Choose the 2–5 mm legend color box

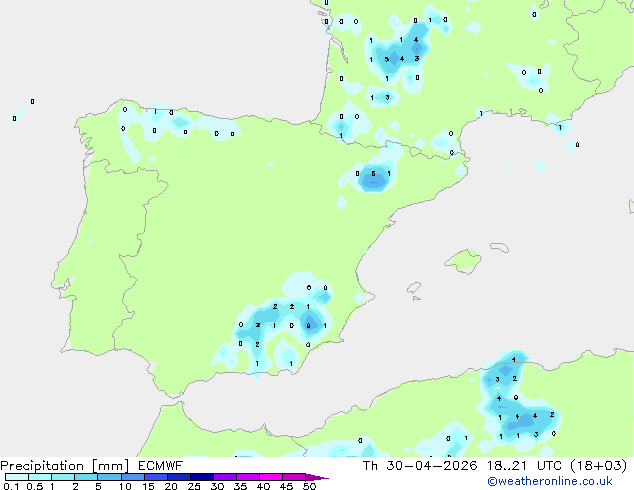pos(86,477)
